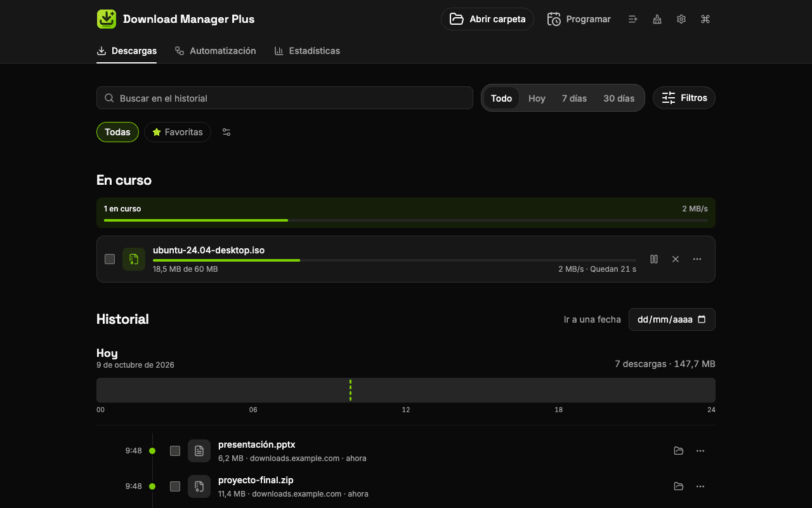Select the proyecto-final.zip checkbox
This screenshot has height=508, width=812.
click(x=175, y=486)
